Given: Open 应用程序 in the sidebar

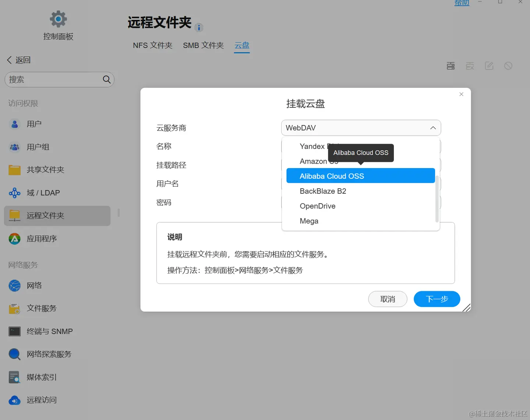Looking at the screenshot, I should coord(57,239).
